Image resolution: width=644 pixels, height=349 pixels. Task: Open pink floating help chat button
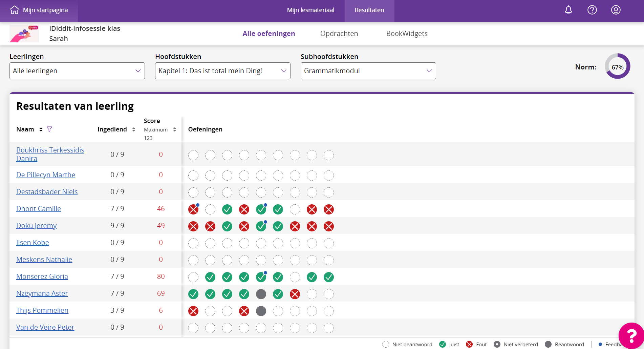(x=631, y=335)
